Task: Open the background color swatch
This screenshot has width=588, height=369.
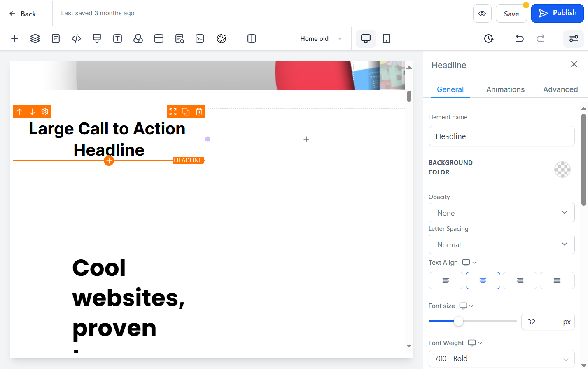Action: point(562,169)
